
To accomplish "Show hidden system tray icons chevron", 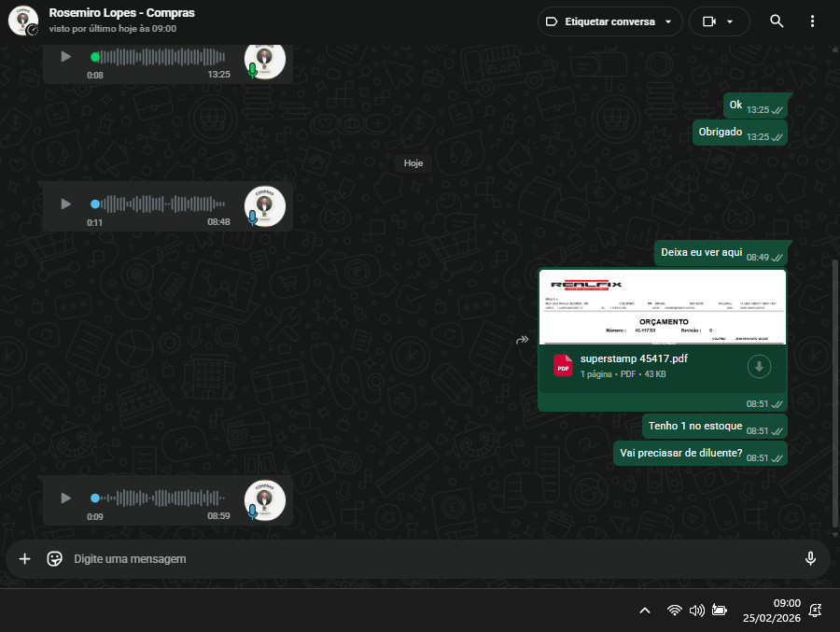I will [644, 611].
